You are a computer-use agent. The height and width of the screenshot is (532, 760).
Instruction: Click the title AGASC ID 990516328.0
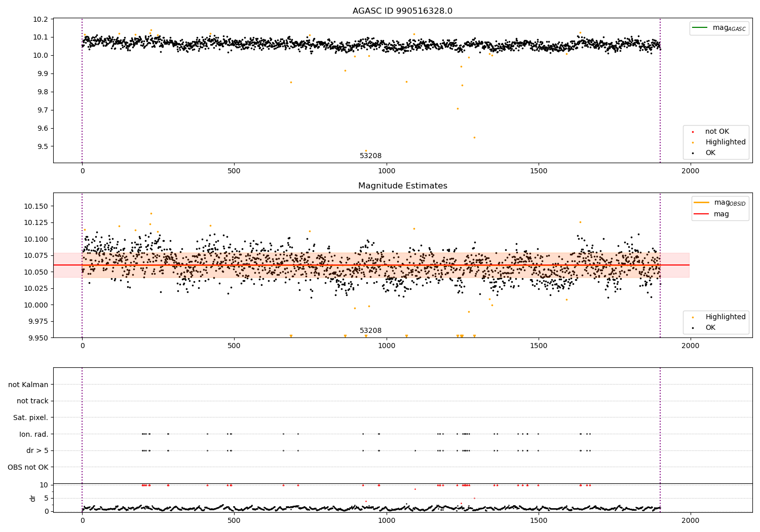click(x=402, y=11)
